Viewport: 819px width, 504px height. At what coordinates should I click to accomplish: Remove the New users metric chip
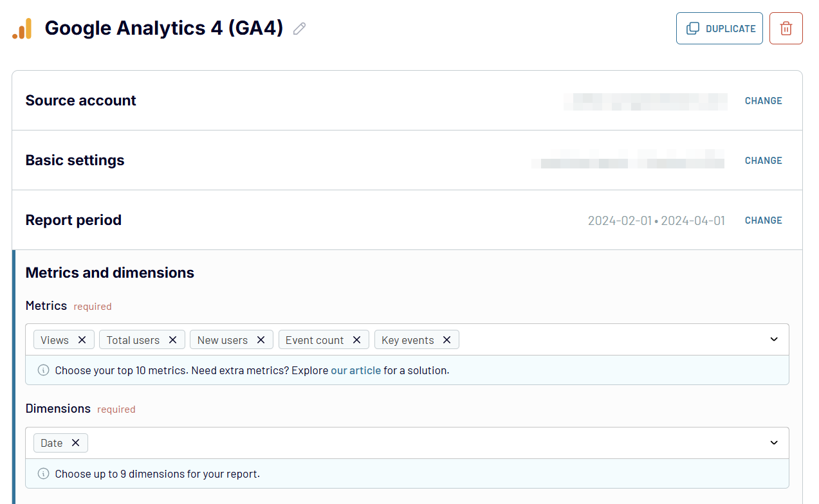point(261,339)
